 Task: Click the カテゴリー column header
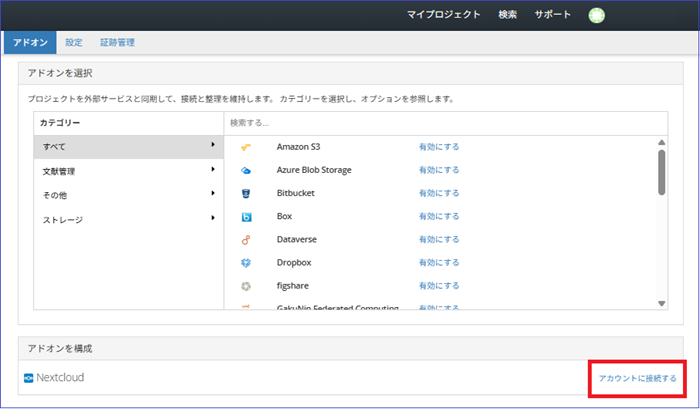point(60,123)
